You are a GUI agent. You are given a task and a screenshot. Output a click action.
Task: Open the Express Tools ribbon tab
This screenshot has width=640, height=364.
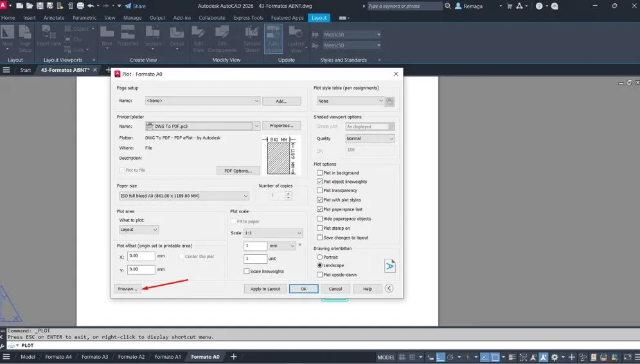[x=248, y=18]
